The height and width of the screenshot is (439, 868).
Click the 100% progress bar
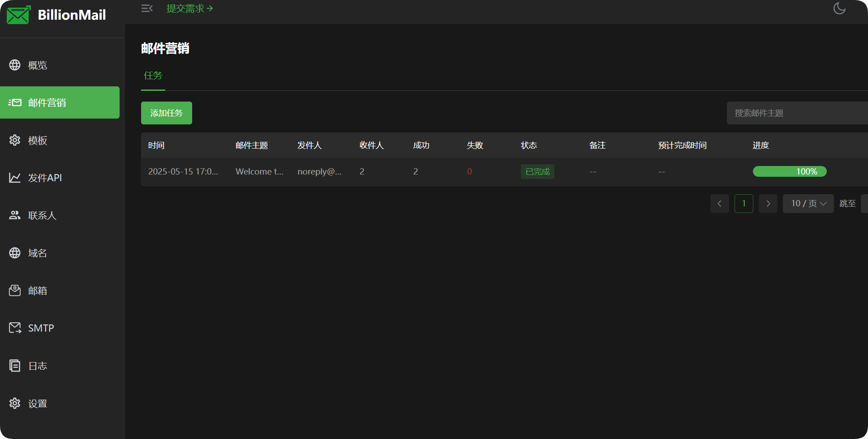point(790,171)
